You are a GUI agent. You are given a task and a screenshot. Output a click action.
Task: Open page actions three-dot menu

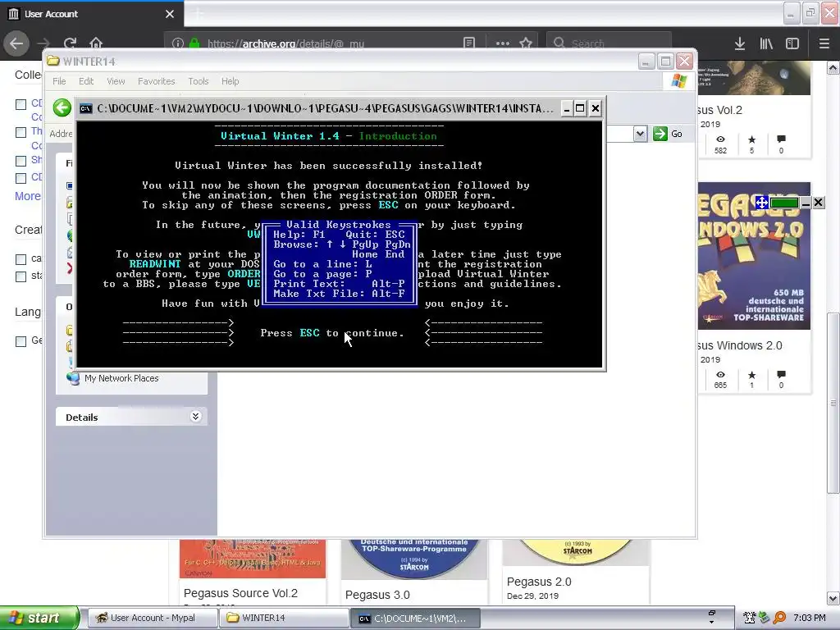coord(503,43)
